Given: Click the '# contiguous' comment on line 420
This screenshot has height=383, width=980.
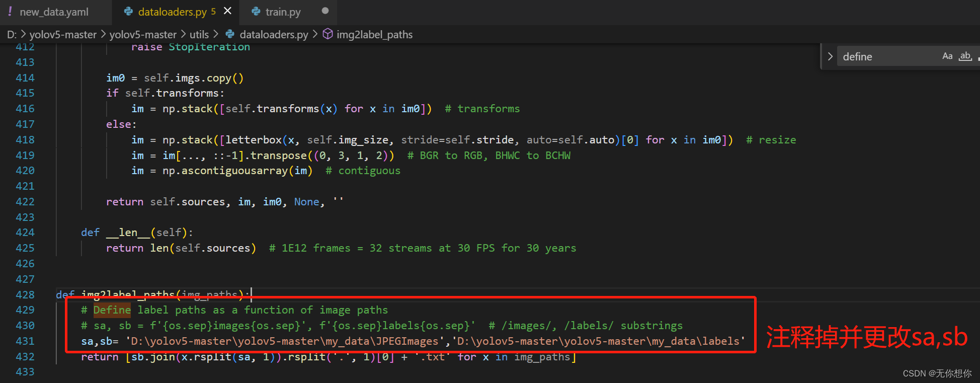Looking at the screenshot, I should [x=363, y=171].
